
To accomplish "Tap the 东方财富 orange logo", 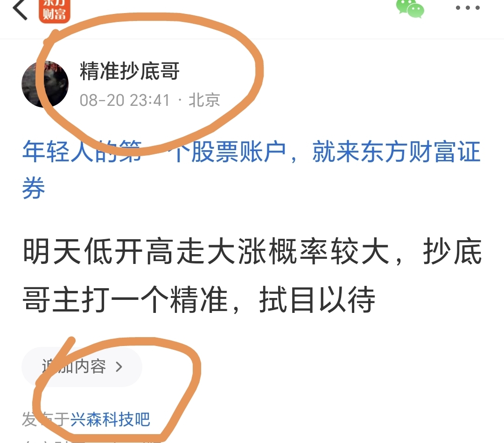I will [x=54, y=11].
